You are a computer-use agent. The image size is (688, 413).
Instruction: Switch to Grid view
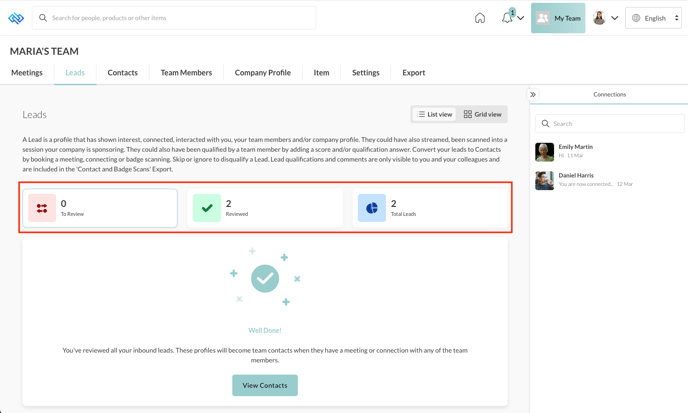[482, 114]
